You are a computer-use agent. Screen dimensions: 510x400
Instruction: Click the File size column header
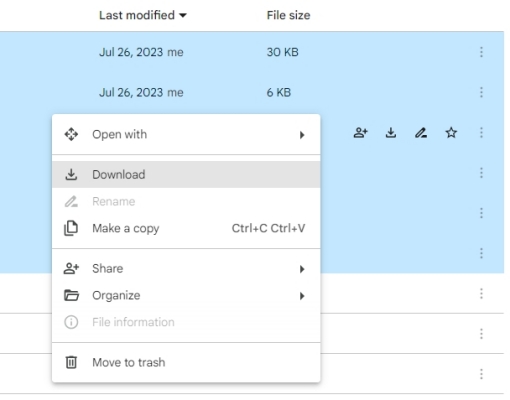(288, 15)
